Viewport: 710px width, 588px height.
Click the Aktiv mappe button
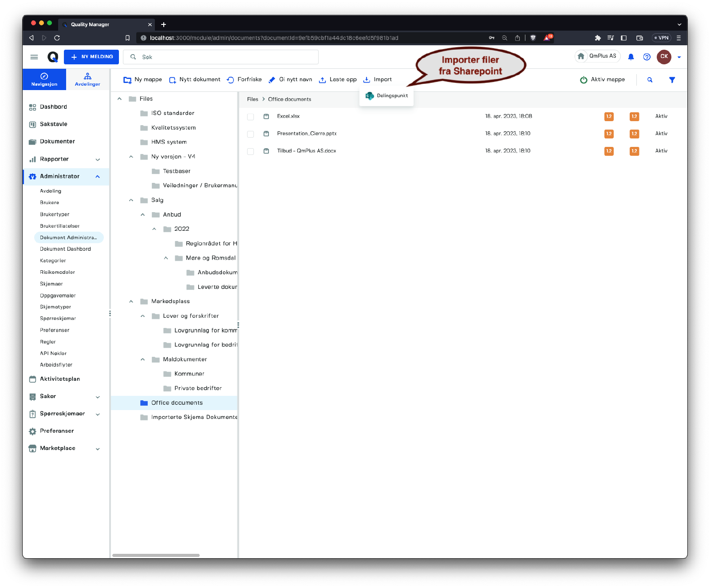click(x=602, y=80)
